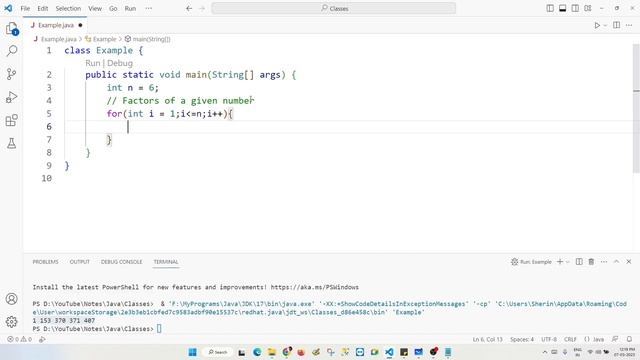The height and width of the screenshot is (360, 640).
Task: Open the Testing flask view
Action: pos(11,143)
